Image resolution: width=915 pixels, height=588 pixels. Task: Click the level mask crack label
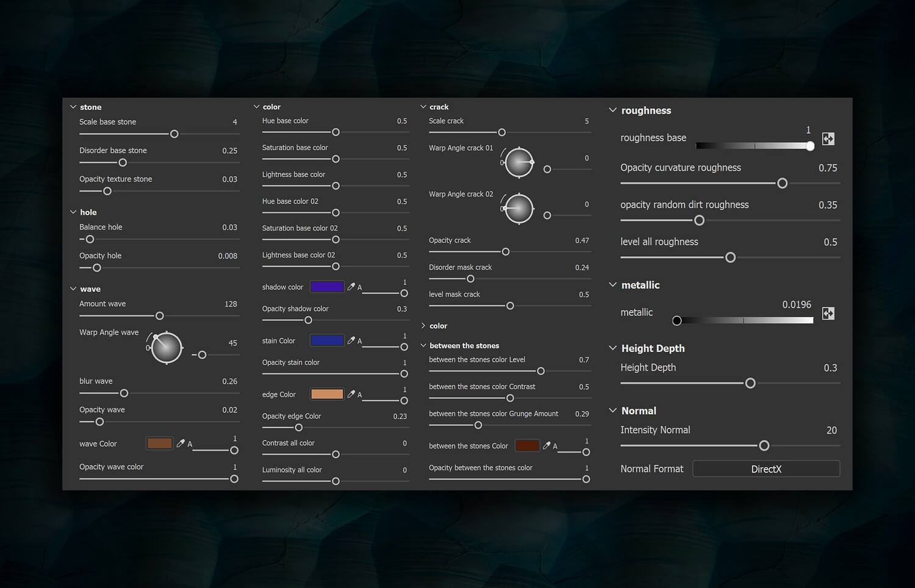[x=454, y=294]
